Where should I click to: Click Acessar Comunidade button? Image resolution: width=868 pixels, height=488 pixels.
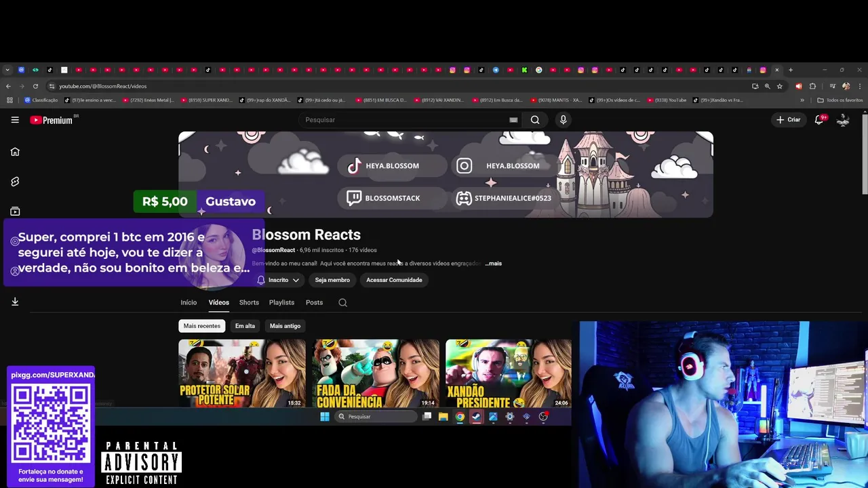click(394, 280)
